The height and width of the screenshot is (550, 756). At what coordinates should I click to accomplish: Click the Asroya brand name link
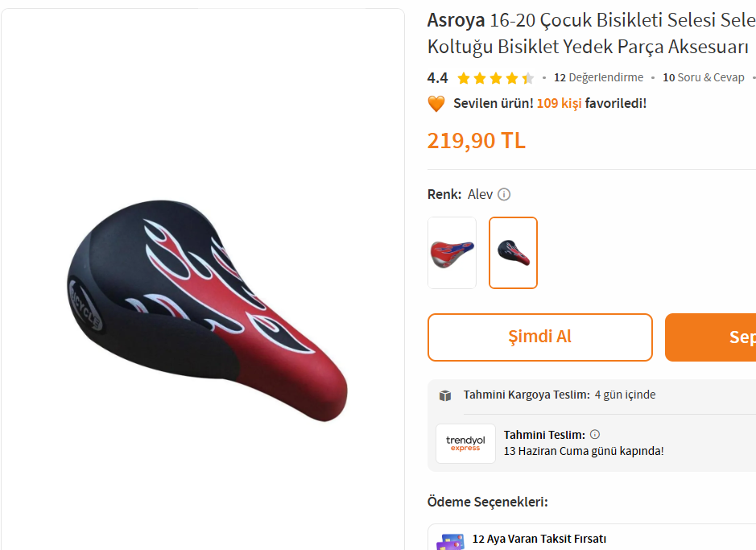456,20
